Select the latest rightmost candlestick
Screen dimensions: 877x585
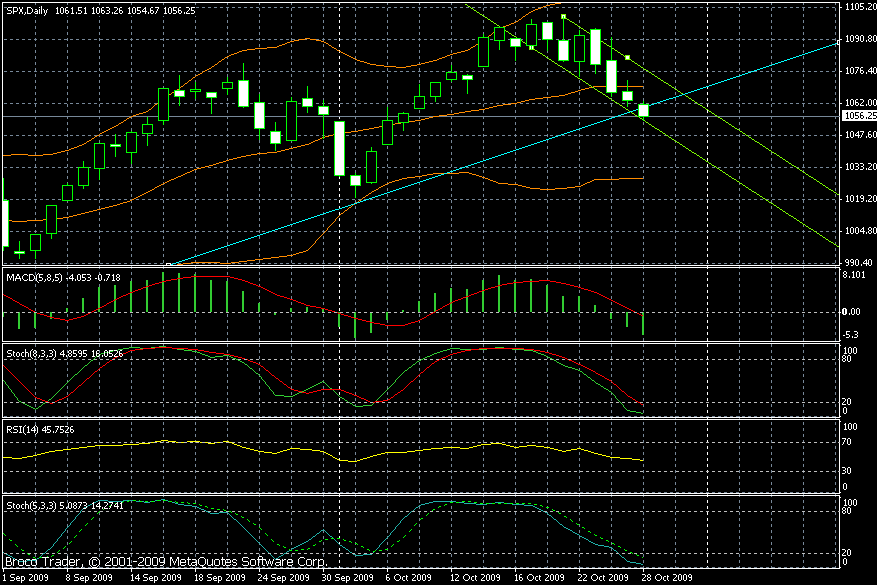[643, 110]
